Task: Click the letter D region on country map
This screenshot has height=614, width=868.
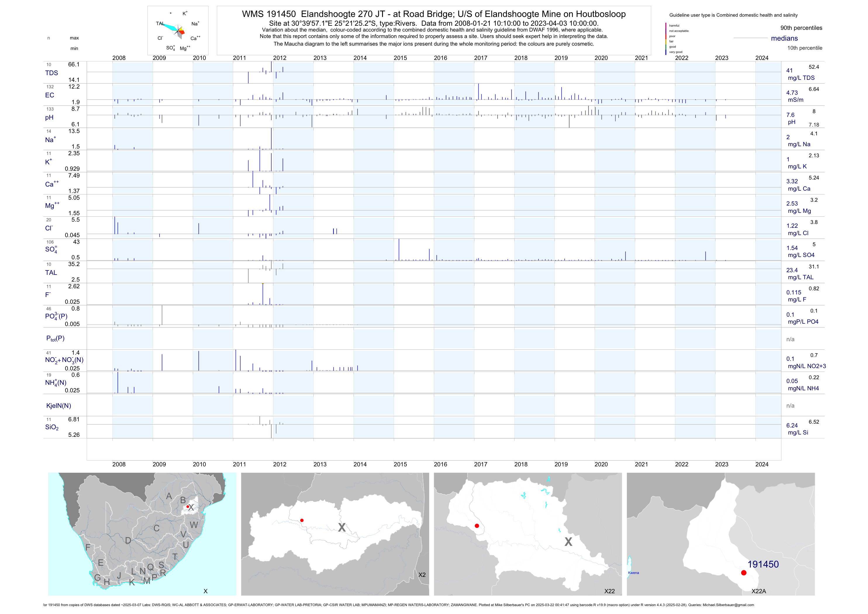Action: point(128,541)
